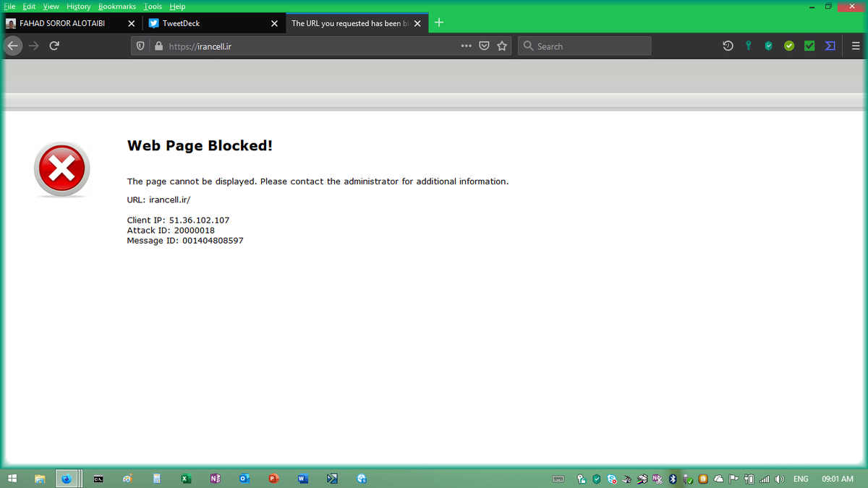
Task: Open Command Prompt from the taskbar
Action: coord(98,479)
